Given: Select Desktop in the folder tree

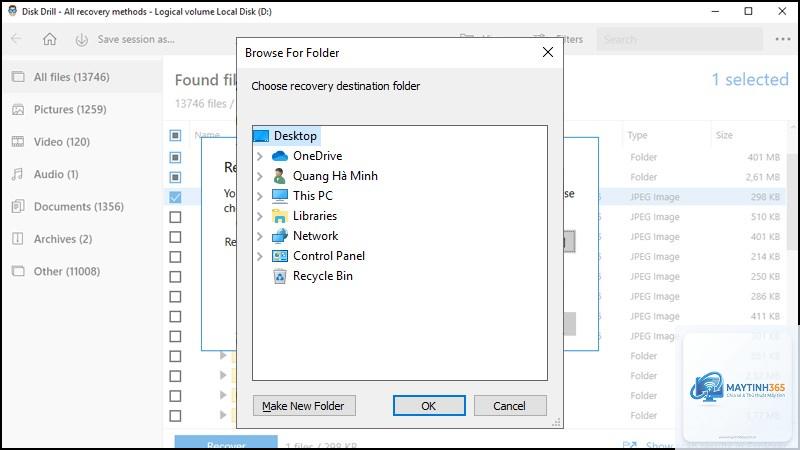Looking at the screenshot, I should pos(295,136).
